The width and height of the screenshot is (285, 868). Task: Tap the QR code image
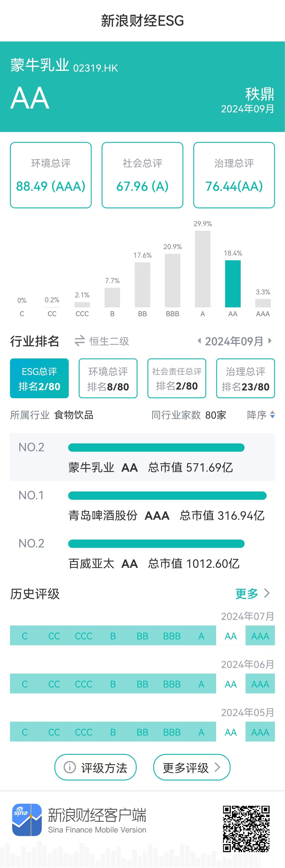point(246,829)
